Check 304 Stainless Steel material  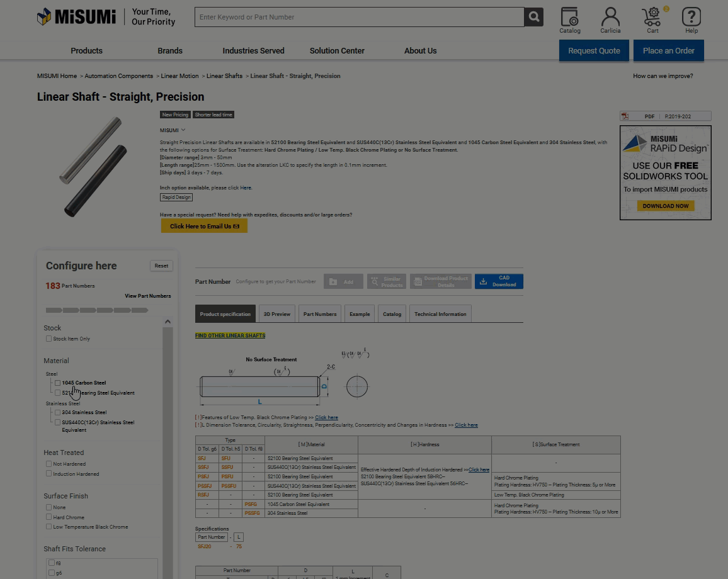tap(57, 412)
